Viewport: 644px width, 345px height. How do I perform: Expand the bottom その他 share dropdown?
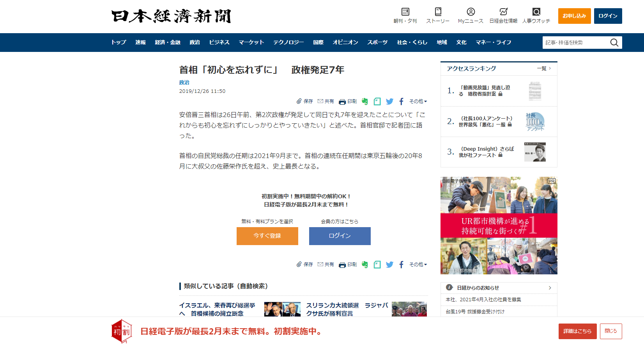click(418, 265)
